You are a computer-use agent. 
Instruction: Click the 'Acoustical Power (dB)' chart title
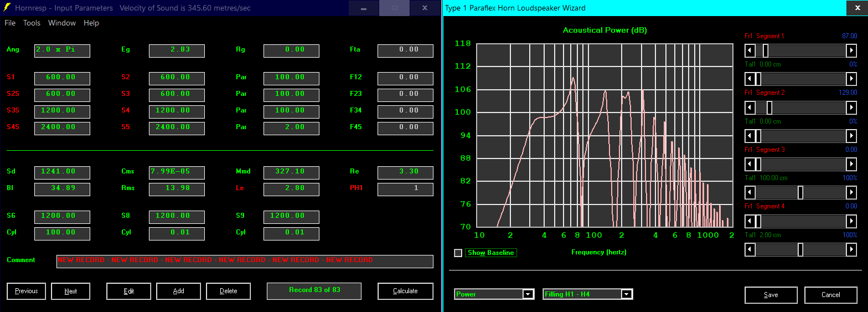coord(604,30)
